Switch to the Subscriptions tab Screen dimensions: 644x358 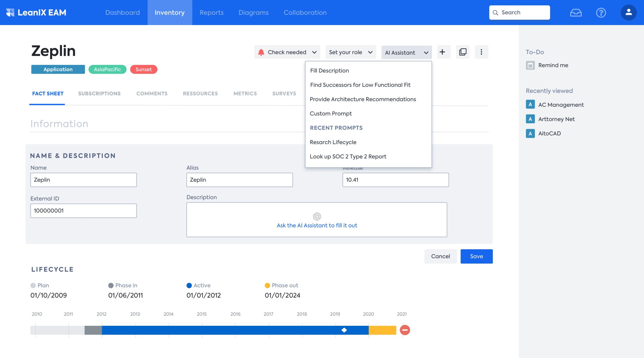pyautogui.click(x=99, y=93)
